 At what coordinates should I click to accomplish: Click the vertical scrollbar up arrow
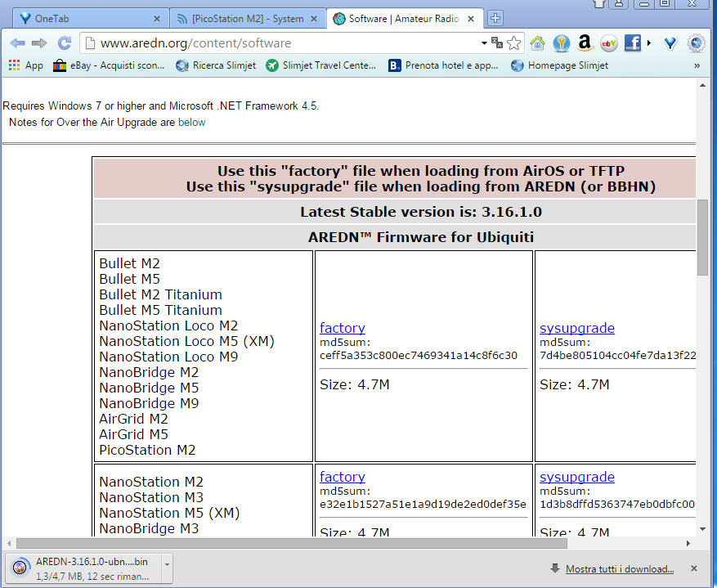tap(702, 86)
